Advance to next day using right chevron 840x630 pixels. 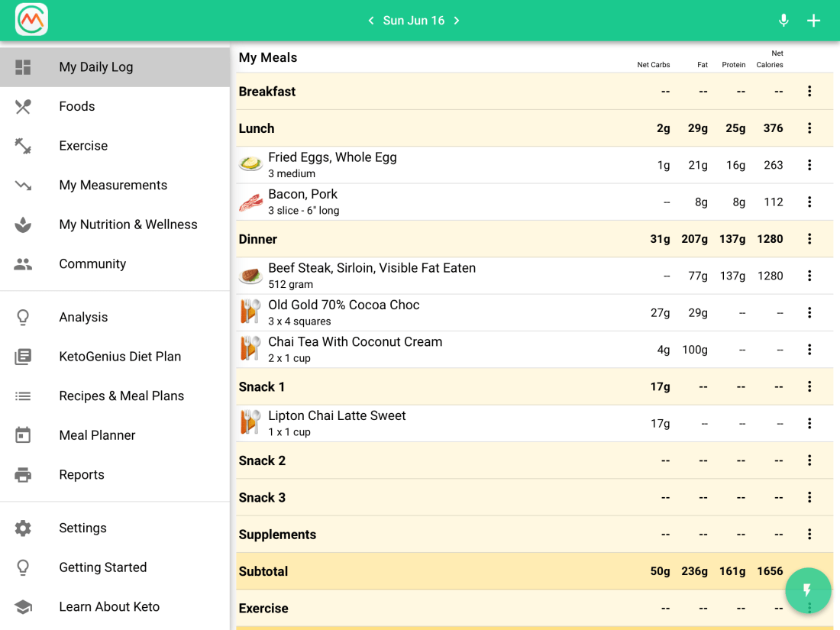click(x=457, y=21)
